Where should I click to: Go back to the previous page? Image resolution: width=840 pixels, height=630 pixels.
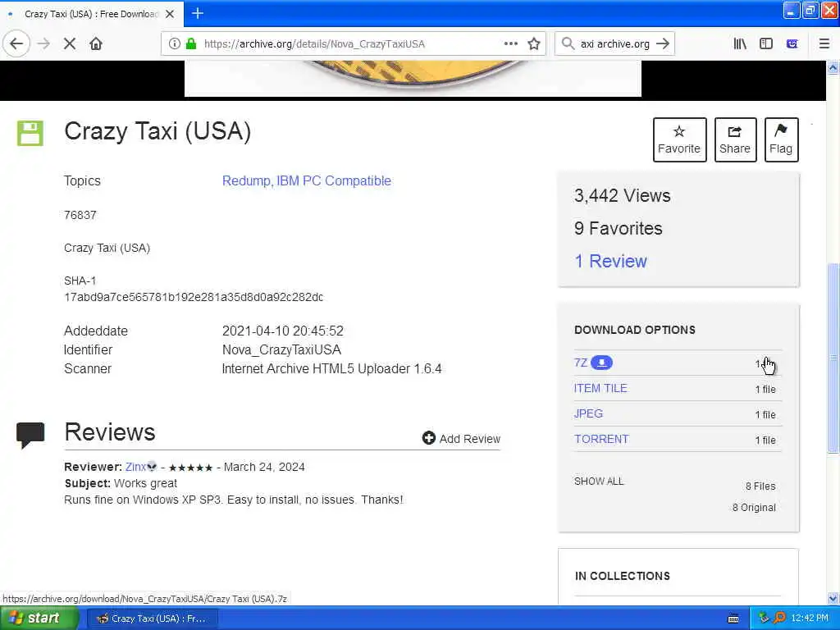point(16,44)
